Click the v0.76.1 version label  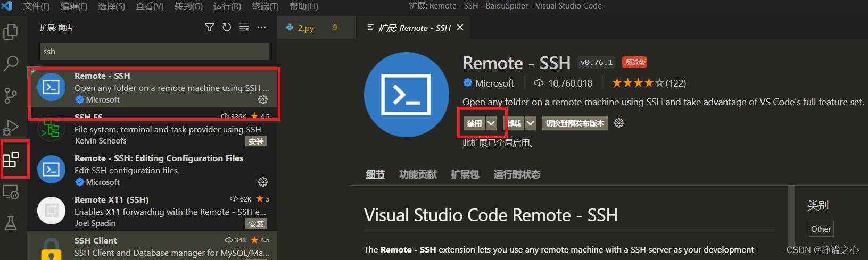(596, 62)
